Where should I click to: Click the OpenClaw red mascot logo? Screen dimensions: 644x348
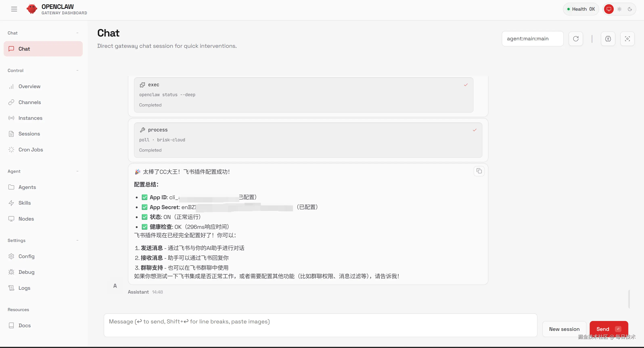(32, 9)
